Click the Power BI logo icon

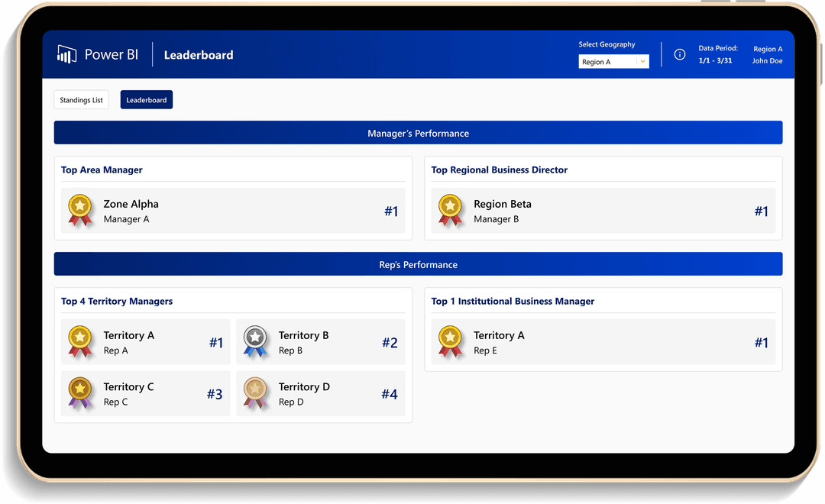66,54
